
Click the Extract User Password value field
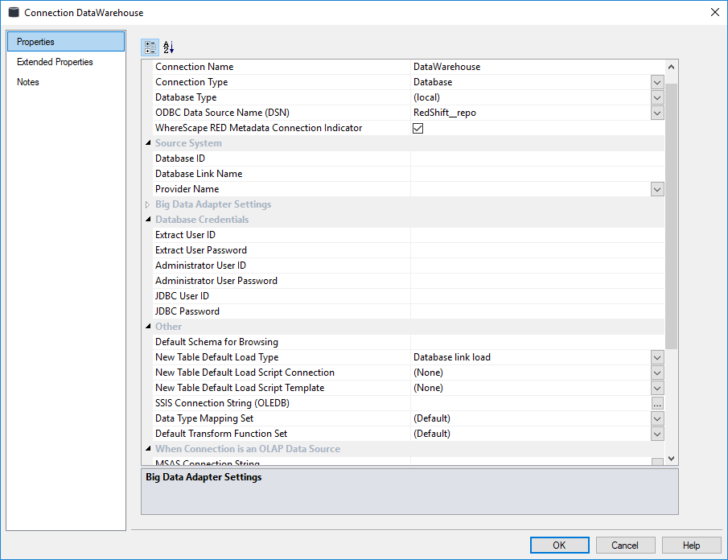(x=537, y=250)
